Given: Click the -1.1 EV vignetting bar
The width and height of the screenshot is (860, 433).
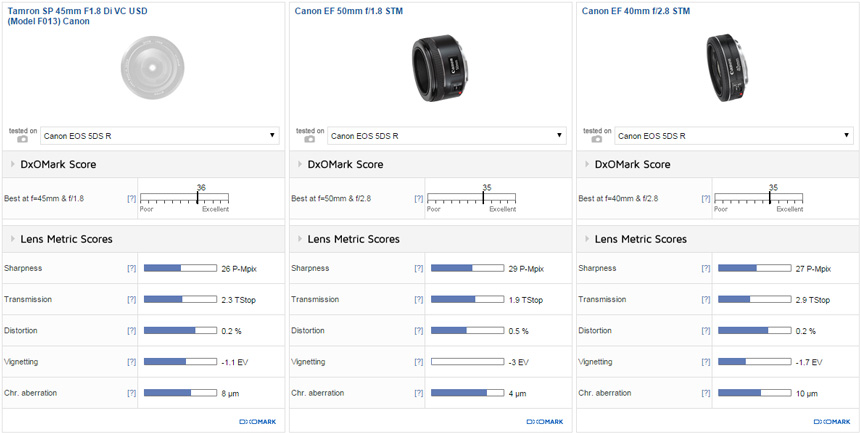Looking at the screenshot, I should [180, 362].
